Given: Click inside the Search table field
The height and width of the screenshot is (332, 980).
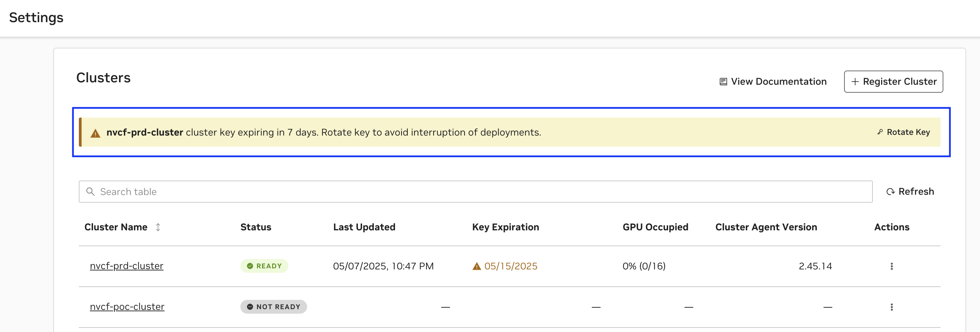Looking at the screenshot, I should point(266,191).
